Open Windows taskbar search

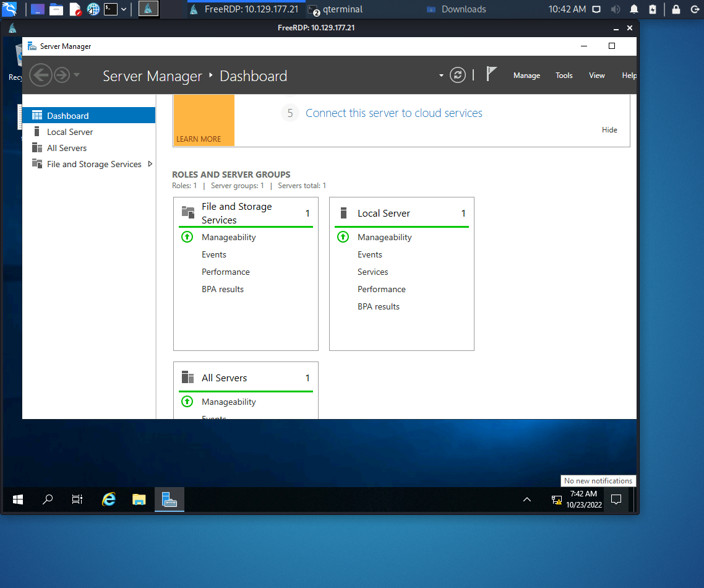pyautogui.click(x=48, y=499)
